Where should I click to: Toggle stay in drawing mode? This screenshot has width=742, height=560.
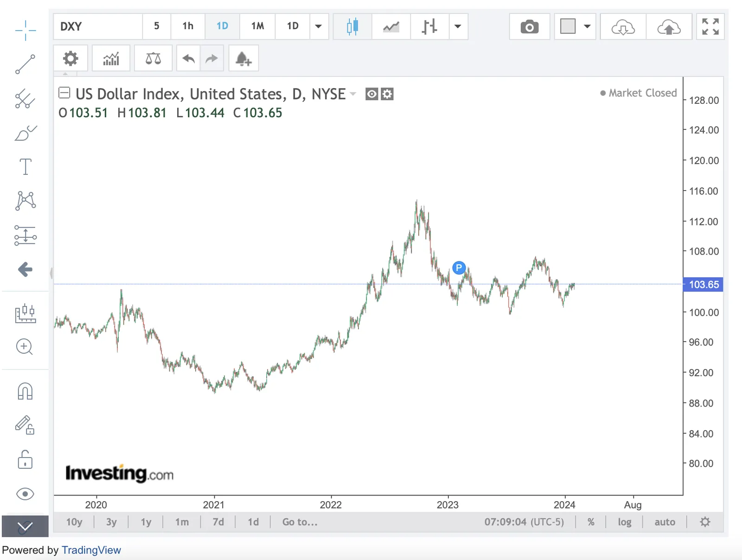[25, 425]
